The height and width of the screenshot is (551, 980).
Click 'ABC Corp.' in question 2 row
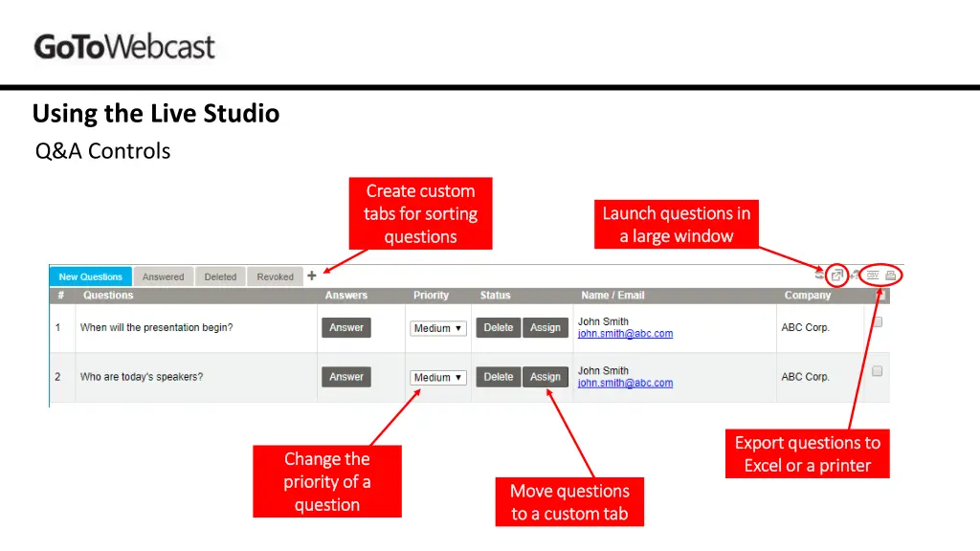coord(805,377)
